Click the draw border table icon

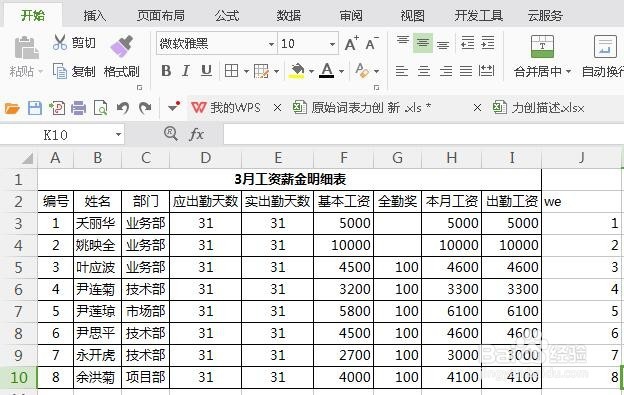click(x=261, y=71)
